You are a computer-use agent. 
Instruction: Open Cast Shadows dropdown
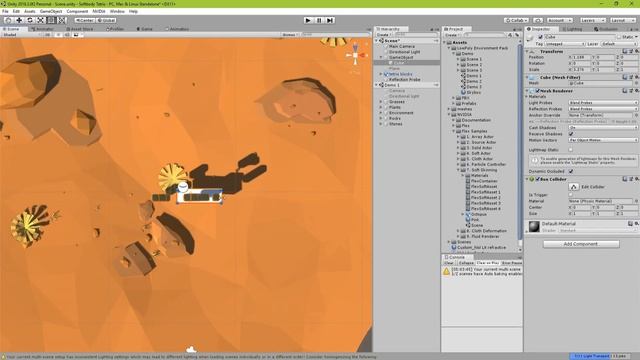(x=603, y=127)
